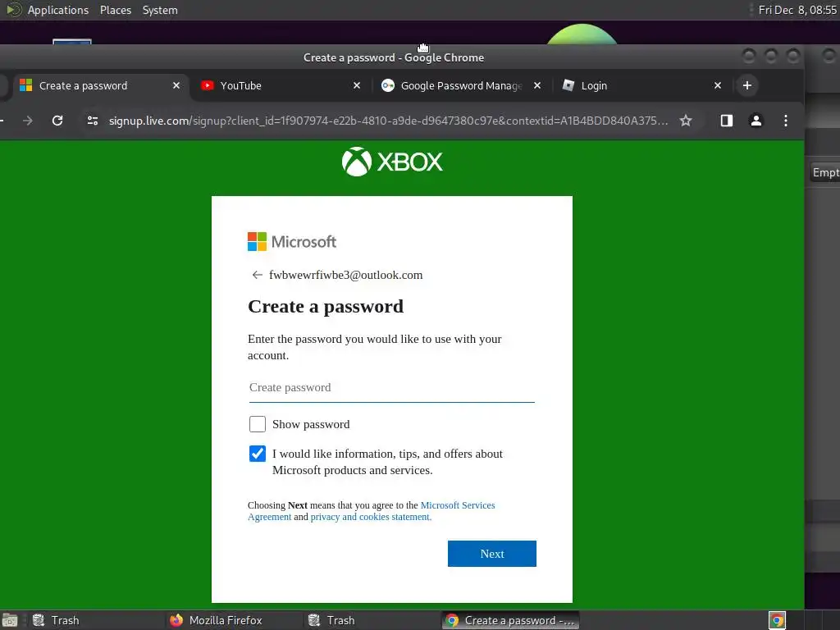This screenshot has width=840, height=630.
Task: Click the Xbox logo
Action: coord(392,162)
